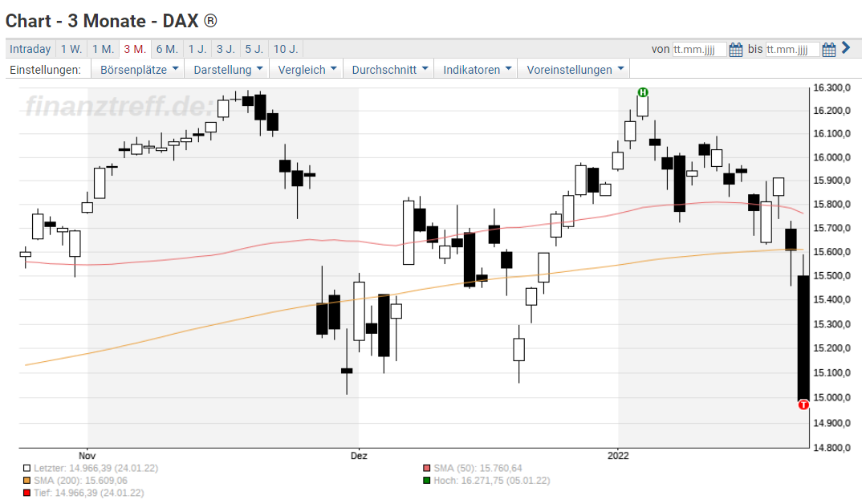Click the Tief: 14.966,39 (24.01.22) legend text
This screenshot has height=504, width=866.
[x=89, y=493]
